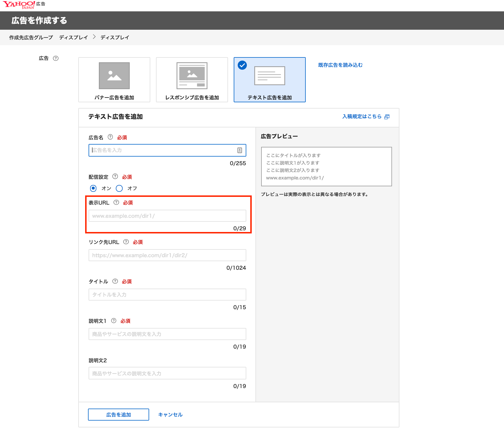Click the キャンセル link
The width and height of the screenshot is (504, 436).
[170, 415]
